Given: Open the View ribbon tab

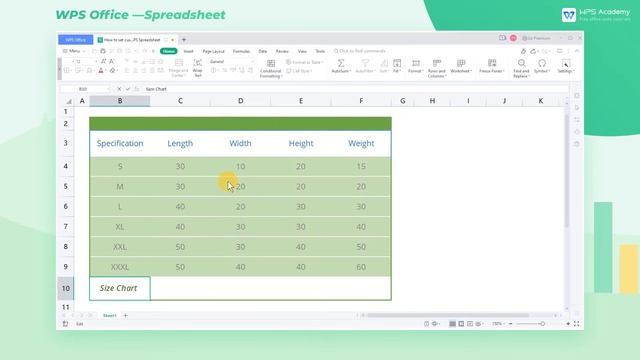Looking at the screenshot, I should tap(302, 51).
